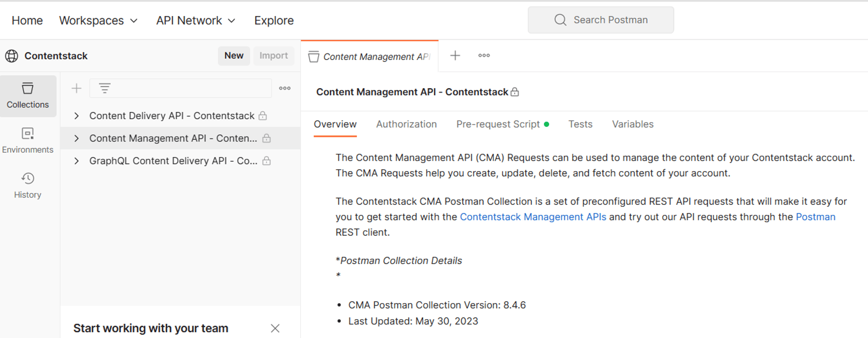Click the filter icon in collections search
Image resolution: width=868 pixels, height=338 pixels.
point(105,88)
